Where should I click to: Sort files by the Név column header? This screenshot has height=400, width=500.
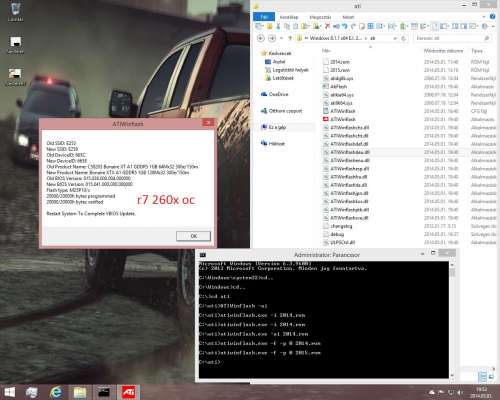pos(326,51)
